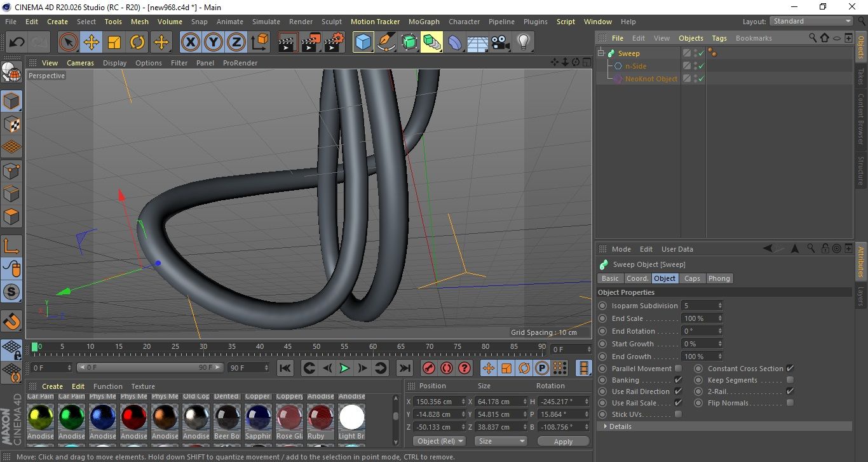The height and width of the screenshot is (462, 868).
Task: Toggle the Banking checkbox
Action: coord(678,380)
